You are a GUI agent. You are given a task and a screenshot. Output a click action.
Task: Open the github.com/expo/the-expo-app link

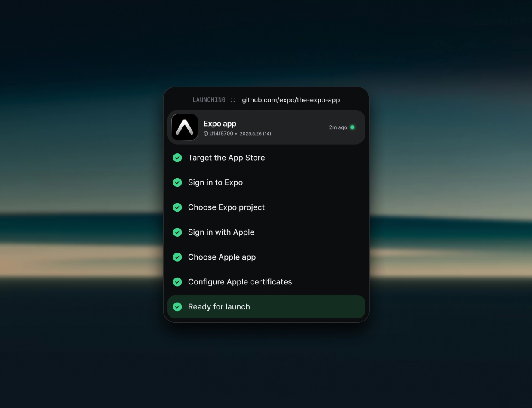[291, 100]
